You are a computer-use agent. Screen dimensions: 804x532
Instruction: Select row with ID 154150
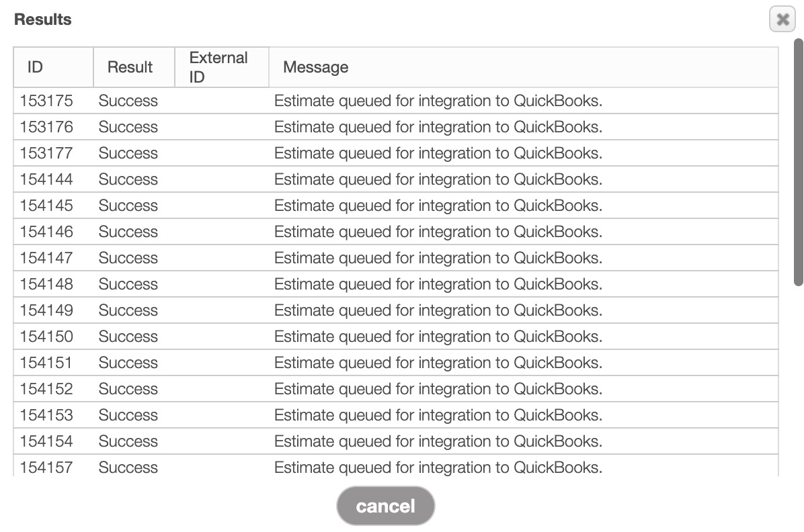(46, 337)
